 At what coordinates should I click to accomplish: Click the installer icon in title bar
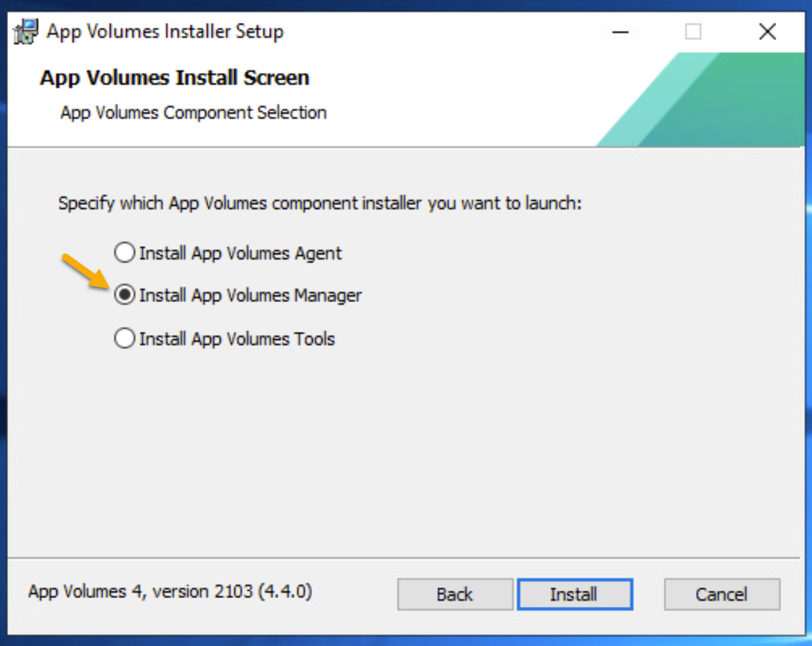tap(26, 32)
